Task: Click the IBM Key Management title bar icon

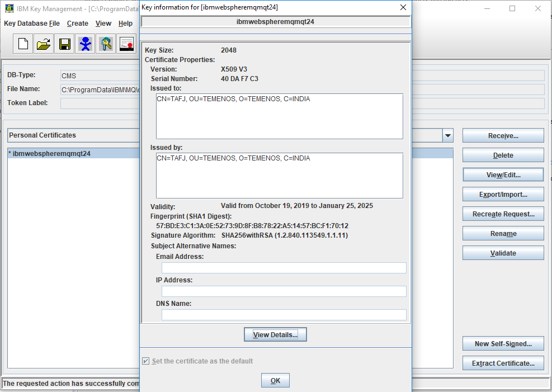Action: pyautogui.click(x=9, y=8)
